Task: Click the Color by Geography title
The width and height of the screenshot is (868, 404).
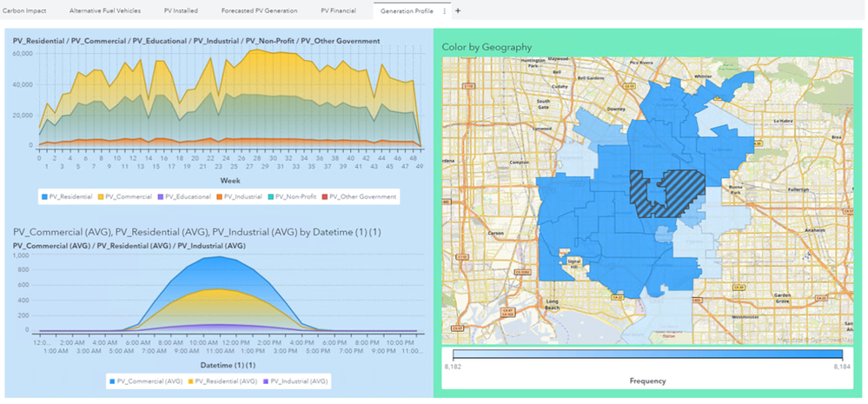Action: [487, 47]
